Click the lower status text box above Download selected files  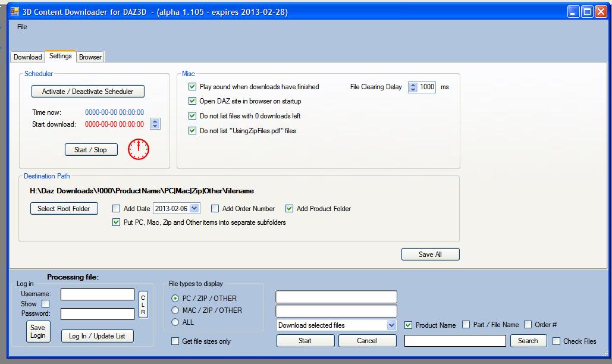click(336, 311)
